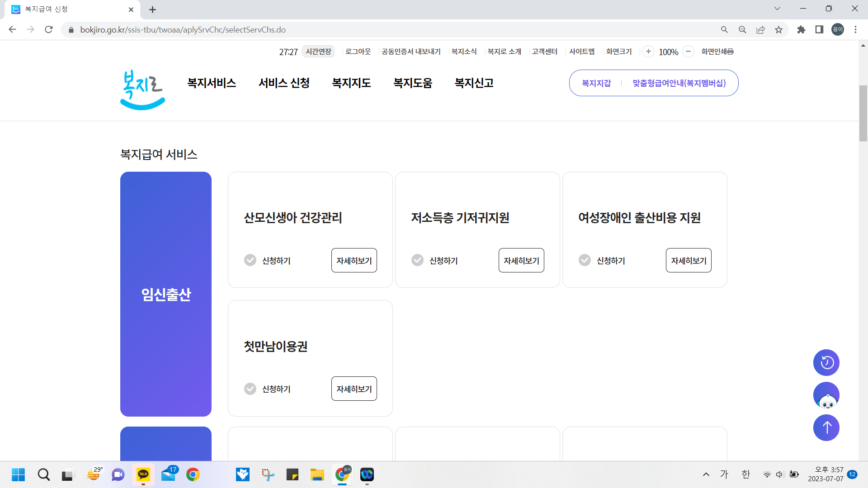Open the chatbot assistant floating icon

tap(826, 395)
